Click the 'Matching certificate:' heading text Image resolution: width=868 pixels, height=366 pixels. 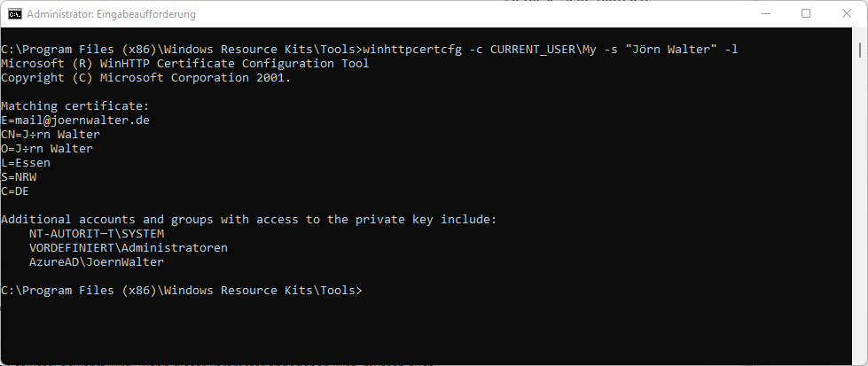(75, 105)
